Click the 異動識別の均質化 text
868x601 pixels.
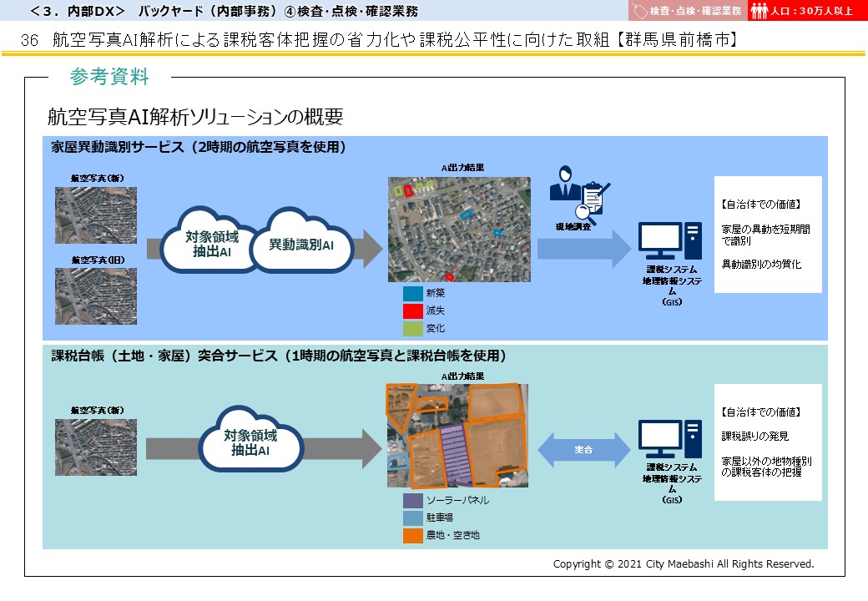click(x=761, y=264)
